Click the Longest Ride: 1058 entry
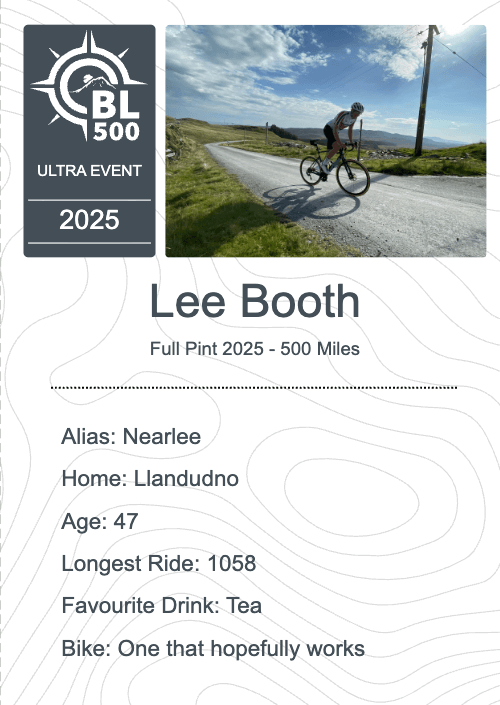 [159, 563]
